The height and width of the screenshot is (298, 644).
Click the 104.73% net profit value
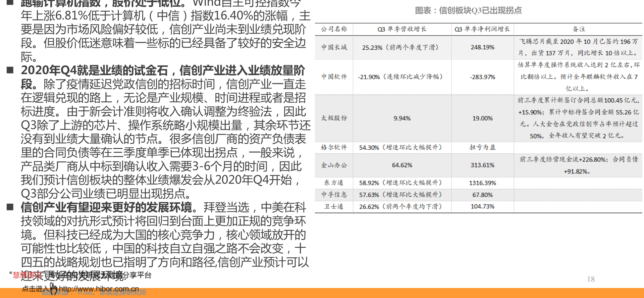pos(482,206)
